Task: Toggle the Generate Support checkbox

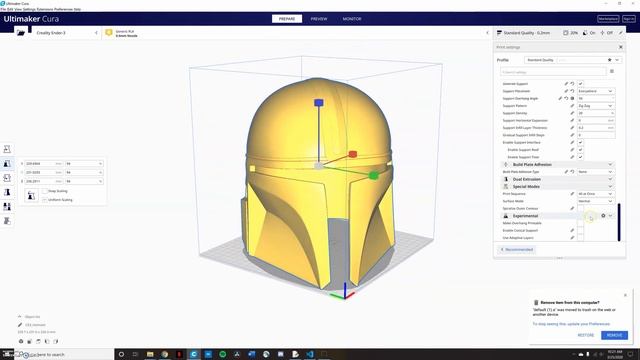Action: [580, 84]
